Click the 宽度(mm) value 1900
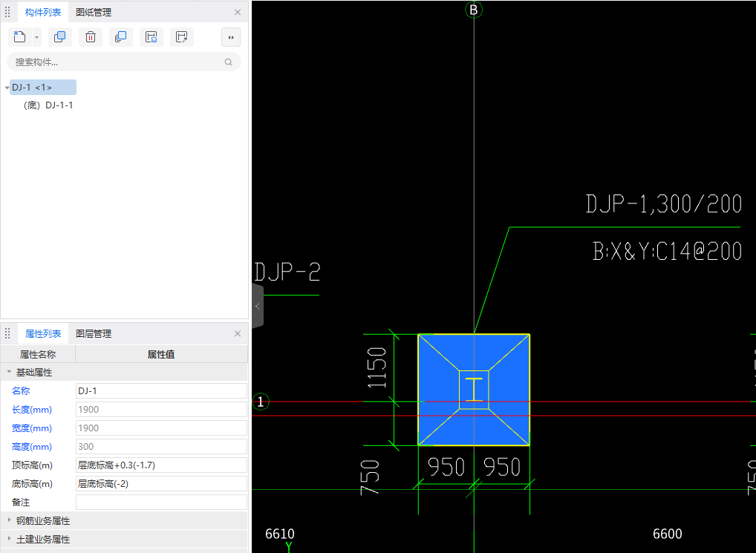This screenshot has height=553, width=756. tap(161, 428)
